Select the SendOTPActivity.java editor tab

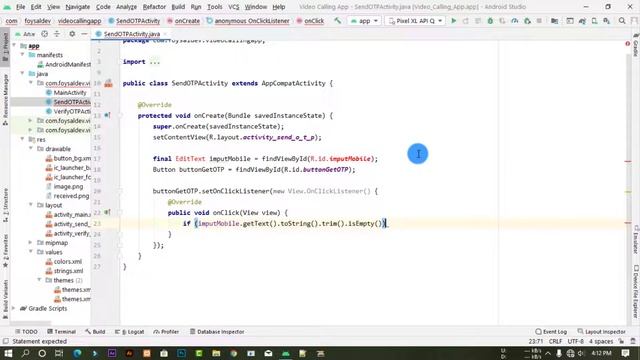(131, 34)
